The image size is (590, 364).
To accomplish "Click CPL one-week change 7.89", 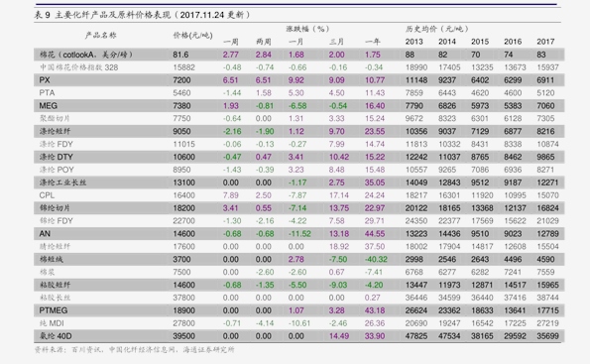I will pyautogui.click(x=231, y=195).
